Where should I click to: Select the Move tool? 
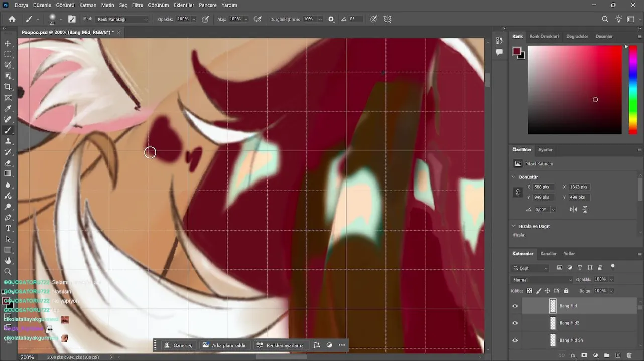[8, 44]
